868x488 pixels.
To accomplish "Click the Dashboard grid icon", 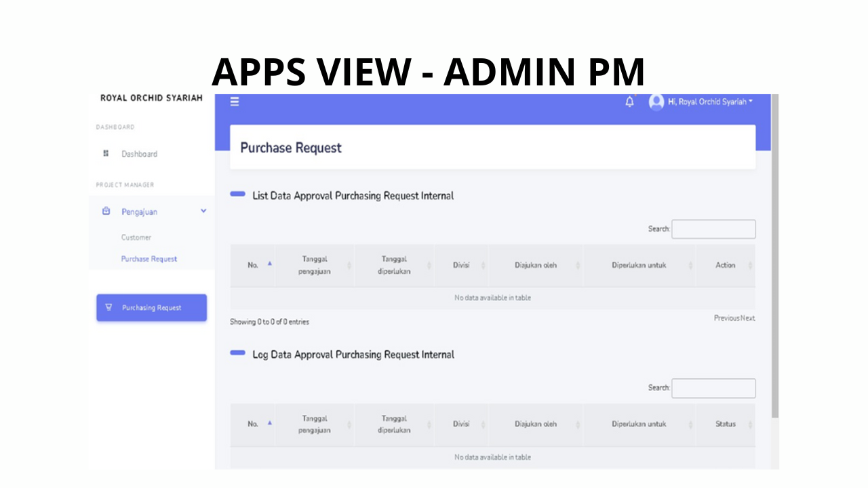I will coord(106,154).
